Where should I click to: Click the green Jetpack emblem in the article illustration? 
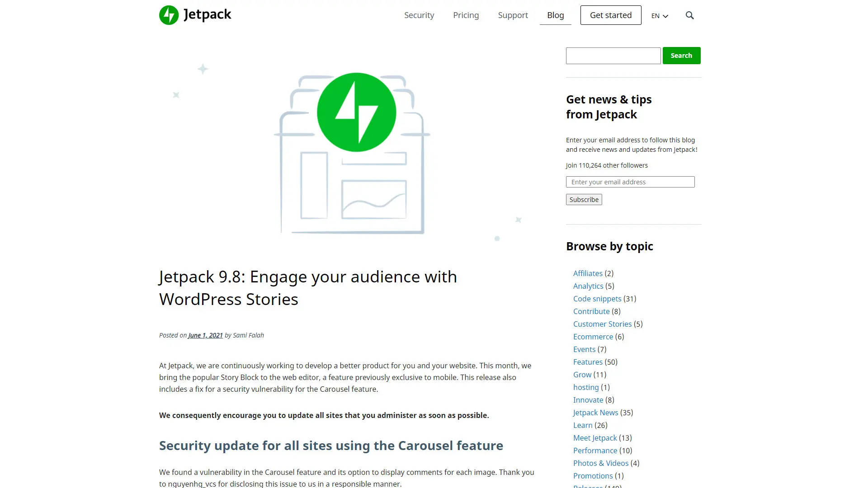point(357,112)
